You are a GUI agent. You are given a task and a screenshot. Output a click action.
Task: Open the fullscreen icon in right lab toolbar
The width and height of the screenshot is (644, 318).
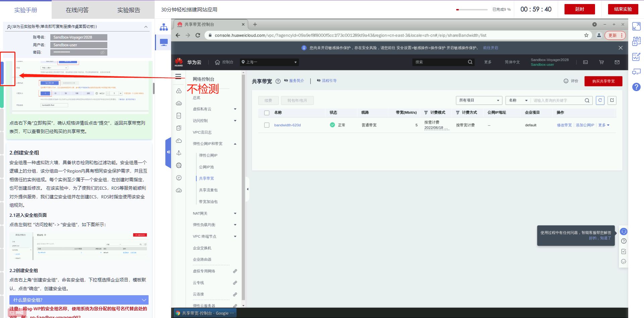636,26
